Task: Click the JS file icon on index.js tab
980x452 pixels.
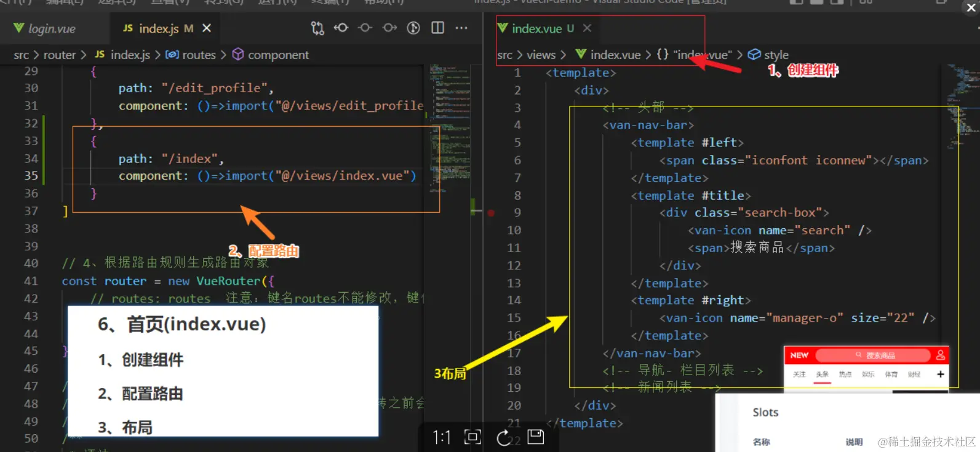Action: 128,28
